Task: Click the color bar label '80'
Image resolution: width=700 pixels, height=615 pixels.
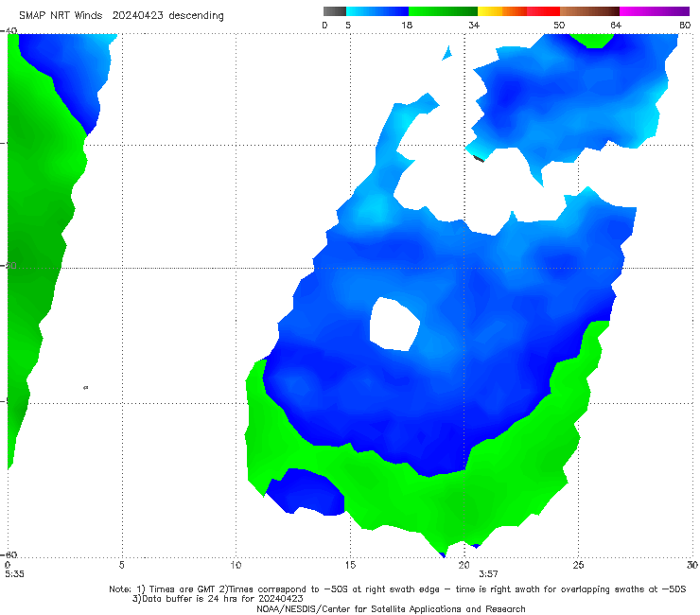Action: [x=685, y=26]
